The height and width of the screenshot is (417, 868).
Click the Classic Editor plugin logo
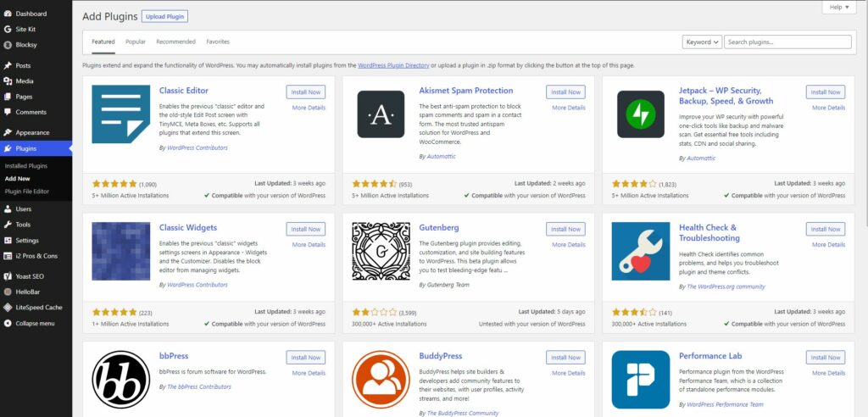pos(120,114)
